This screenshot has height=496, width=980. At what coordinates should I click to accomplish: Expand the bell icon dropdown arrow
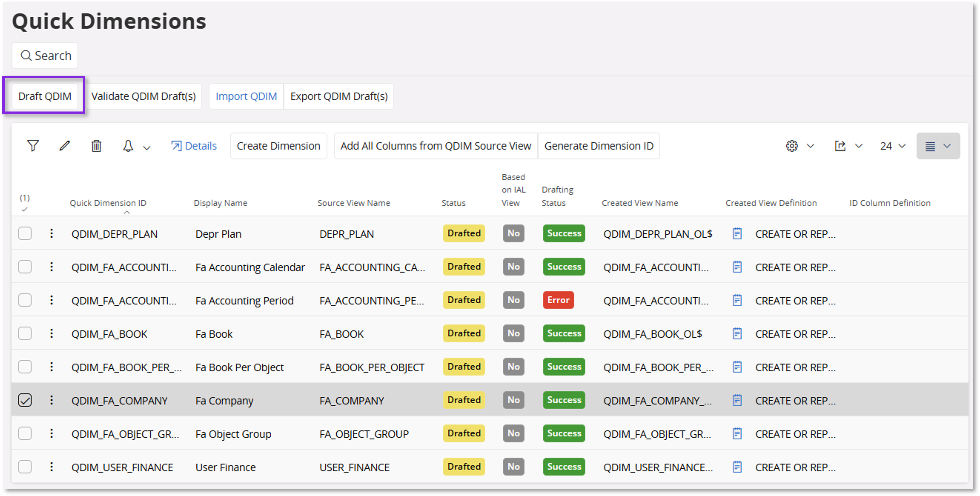147,148
